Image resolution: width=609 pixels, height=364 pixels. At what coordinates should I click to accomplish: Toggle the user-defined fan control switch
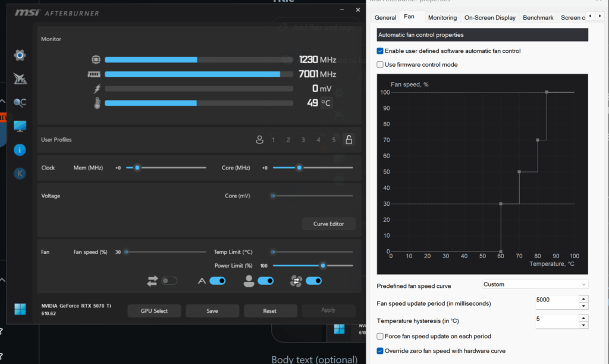tap(266, 281)
